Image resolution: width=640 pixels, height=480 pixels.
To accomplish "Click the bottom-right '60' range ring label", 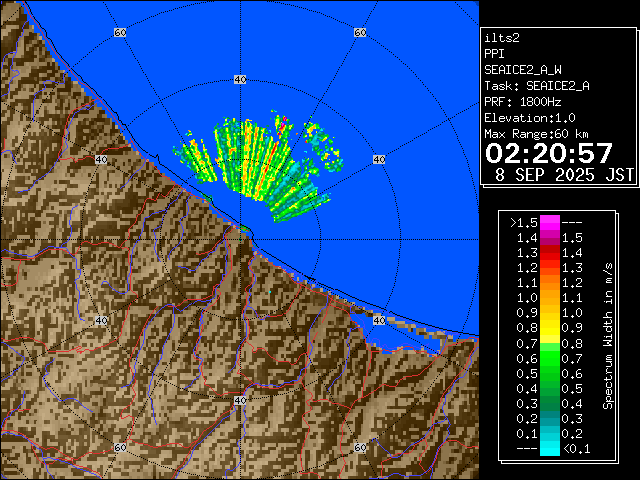I will coord(359,448).
